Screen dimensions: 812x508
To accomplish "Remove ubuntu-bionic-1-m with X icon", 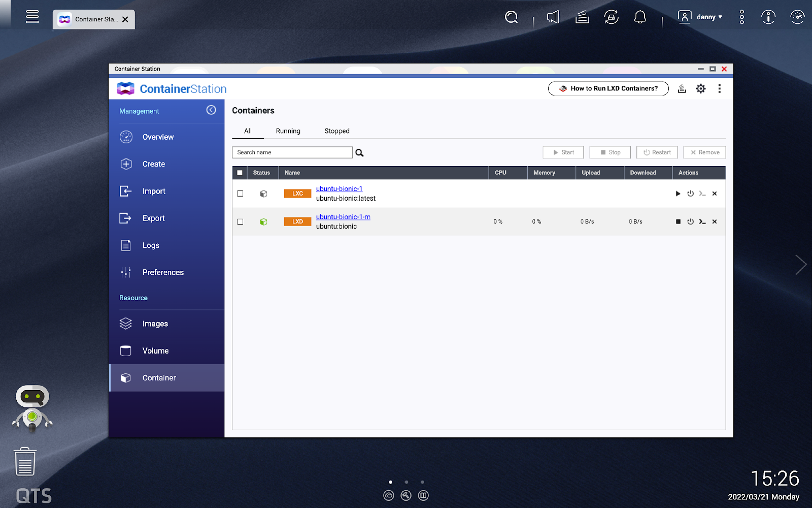I will (x=715, y=221).
